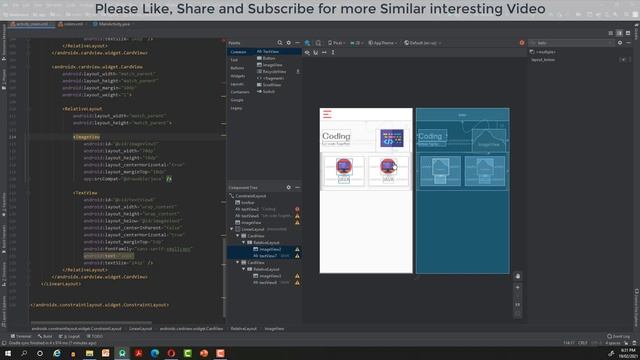Open the Pixel device dropdown

click(336, 42)
